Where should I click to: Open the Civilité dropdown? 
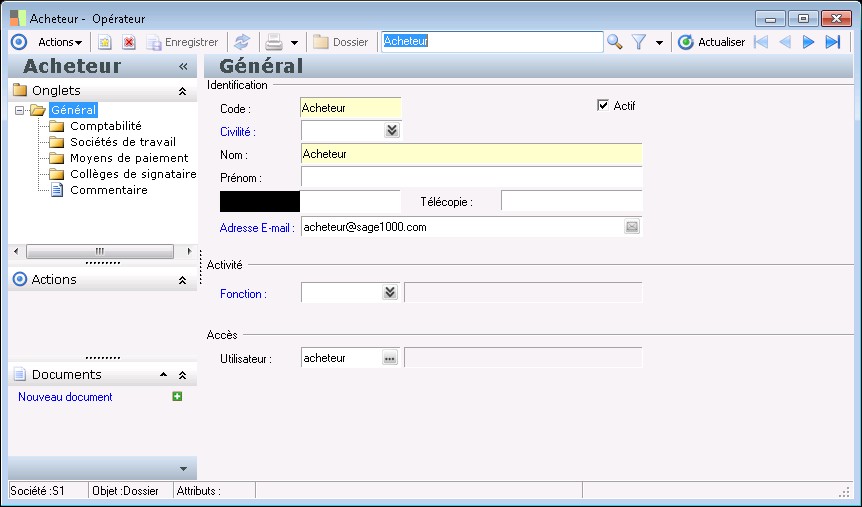click(391, 130)
